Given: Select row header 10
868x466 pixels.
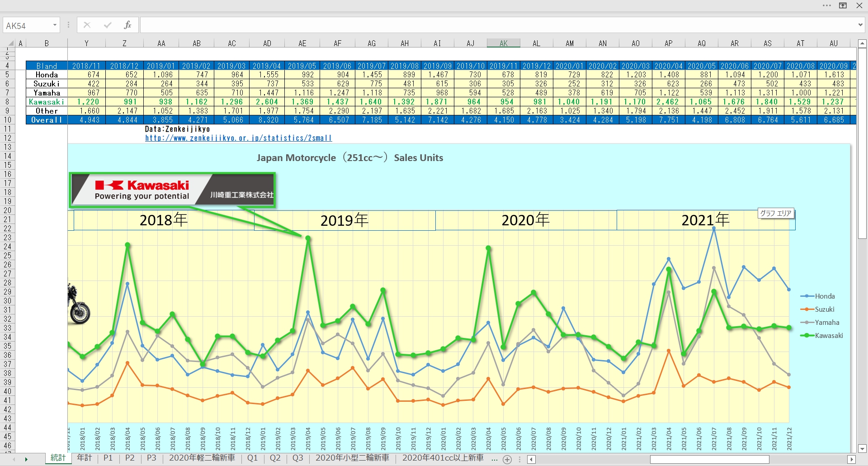Looking at the screenshot, I should (x=8, y=120).
